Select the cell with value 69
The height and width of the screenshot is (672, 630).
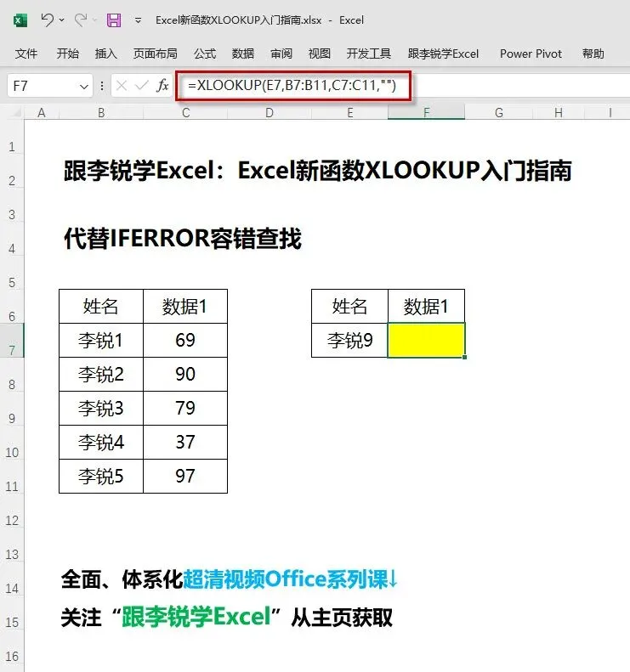click(x=185, y=341)
